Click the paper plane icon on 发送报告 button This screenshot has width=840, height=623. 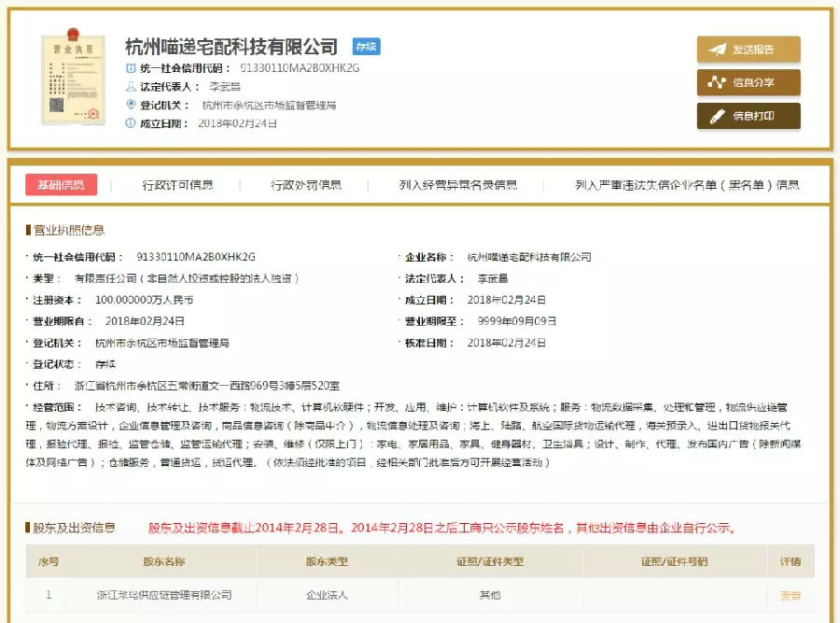click(720, 47)
